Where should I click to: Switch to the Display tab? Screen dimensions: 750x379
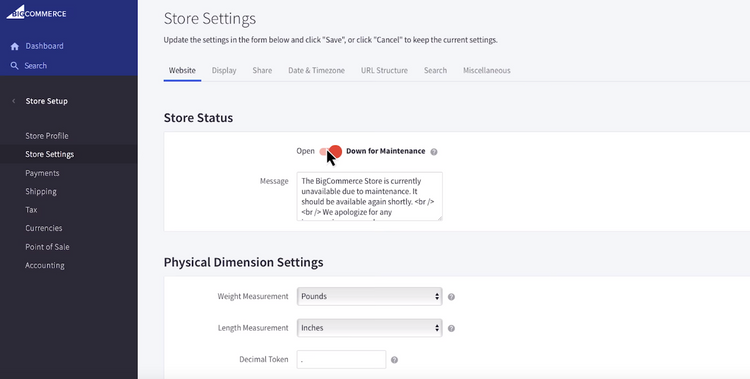224,70
